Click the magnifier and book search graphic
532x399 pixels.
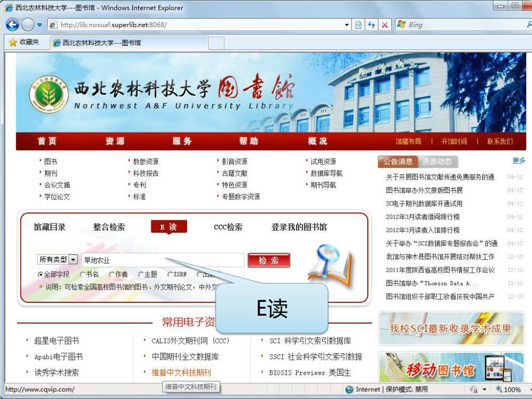[x=330, y=267]
